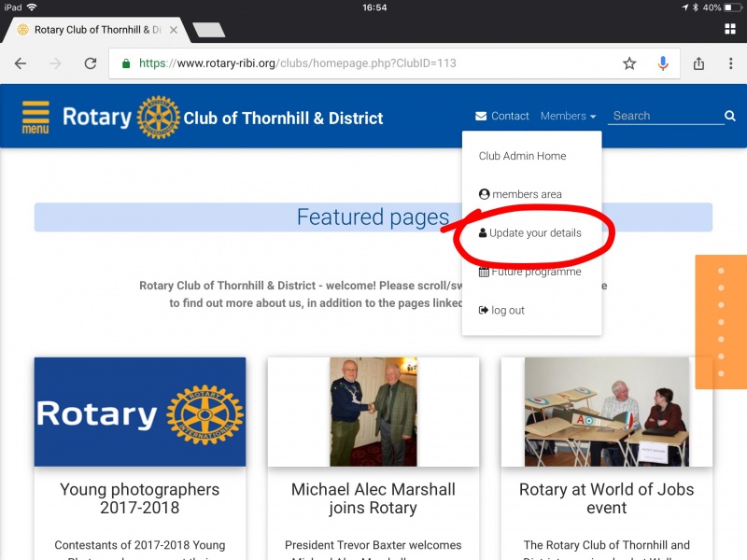Open the Contact link
747x560 pixels.
[x=510, y=116]
